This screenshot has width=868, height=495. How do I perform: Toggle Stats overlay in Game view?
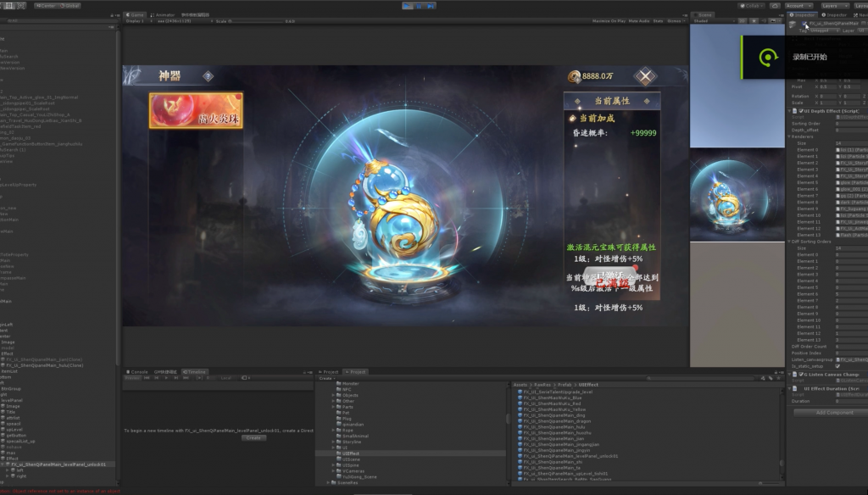(658, 21)
